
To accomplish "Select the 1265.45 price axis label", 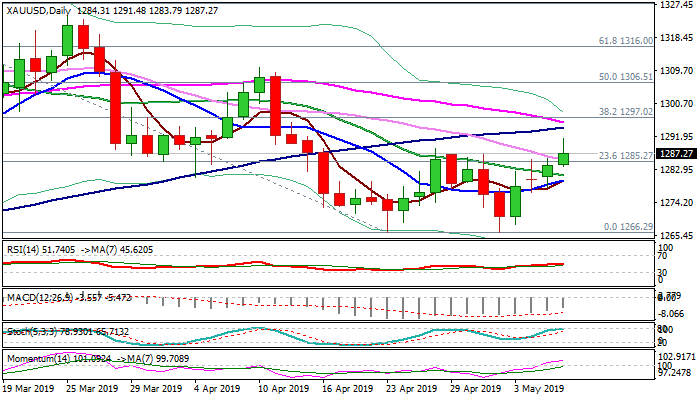I will click(x=678, y=236).
